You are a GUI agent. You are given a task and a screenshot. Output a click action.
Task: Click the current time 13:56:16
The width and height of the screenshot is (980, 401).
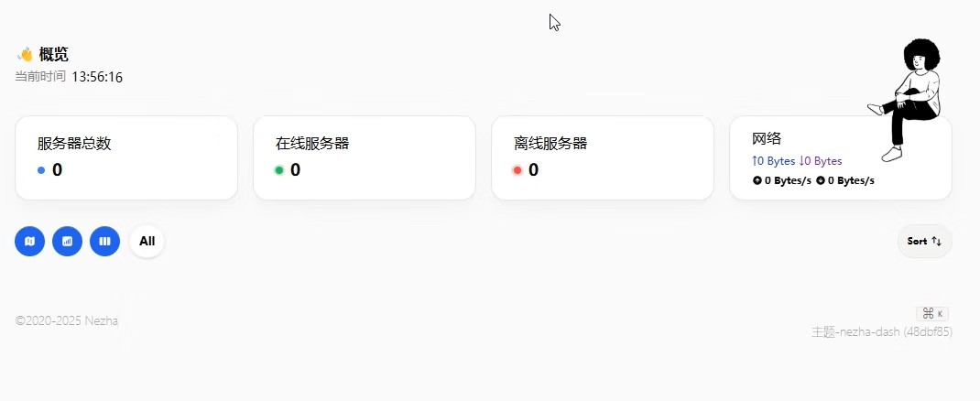pyautogui.click(x=97, y=77)
